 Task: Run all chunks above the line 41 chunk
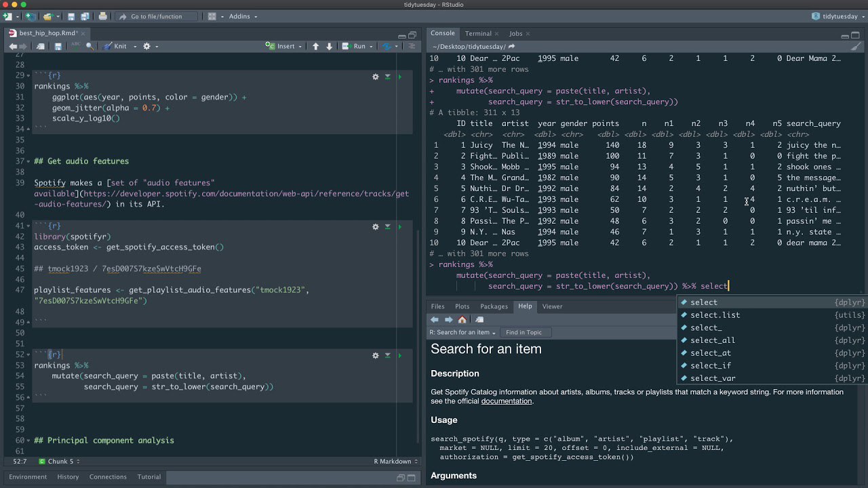[x=387, y=226]
